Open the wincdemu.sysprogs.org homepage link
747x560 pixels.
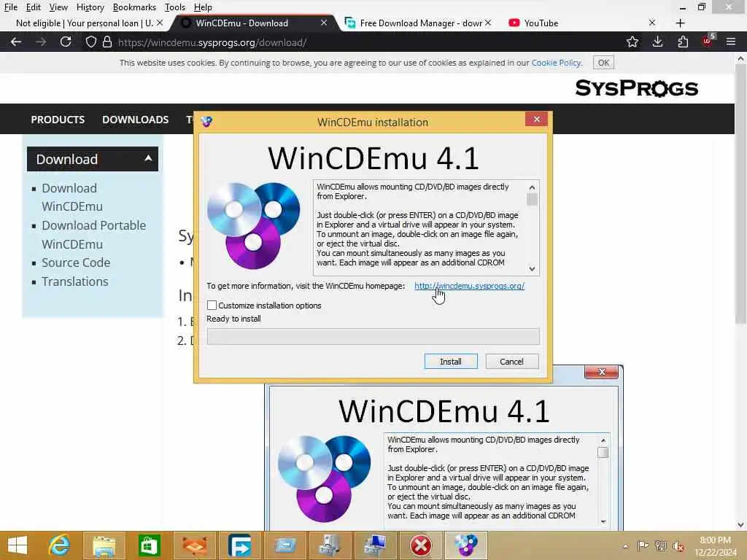469,286
